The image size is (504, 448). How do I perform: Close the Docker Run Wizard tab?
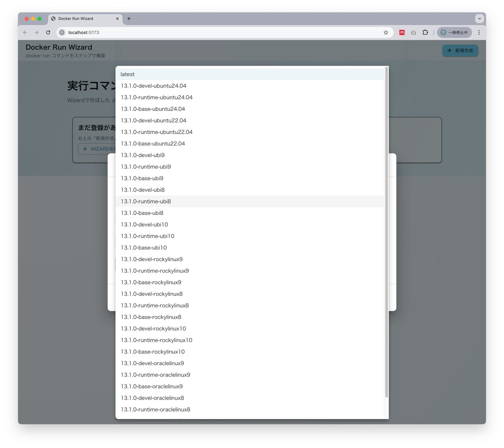(x=117, y=18)
